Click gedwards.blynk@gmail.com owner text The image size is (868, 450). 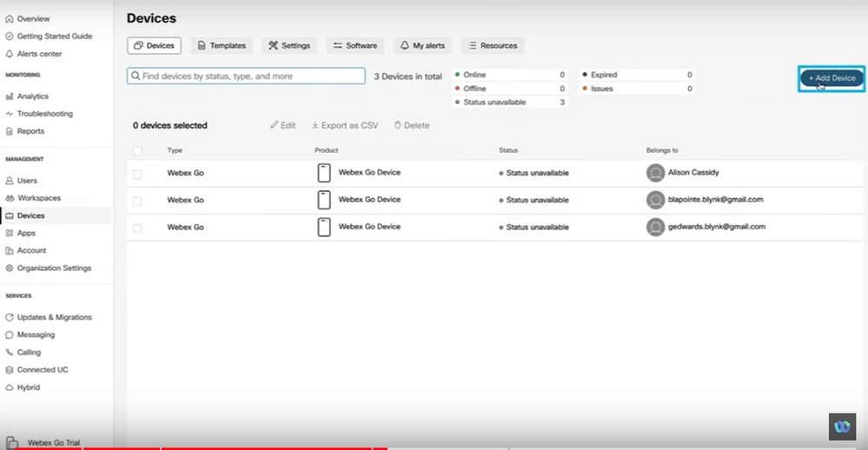[716, 227]
